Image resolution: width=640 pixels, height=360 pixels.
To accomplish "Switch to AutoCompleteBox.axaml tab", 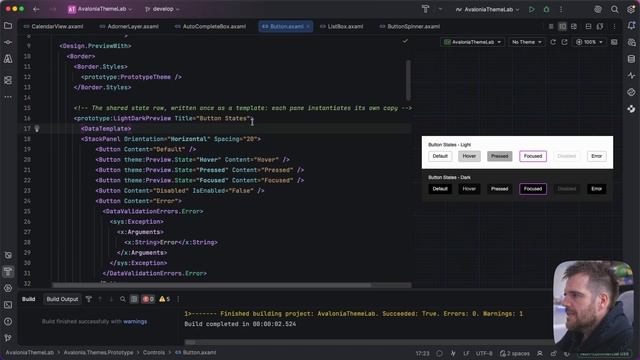I will point(210,27).
